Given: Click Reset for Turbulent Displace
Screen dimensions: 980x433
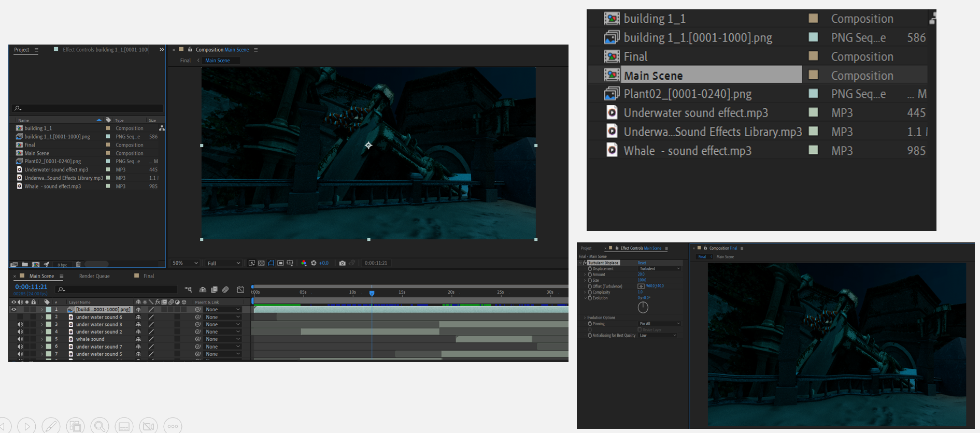Looking at the screenshot, I should tap(642, 263).
